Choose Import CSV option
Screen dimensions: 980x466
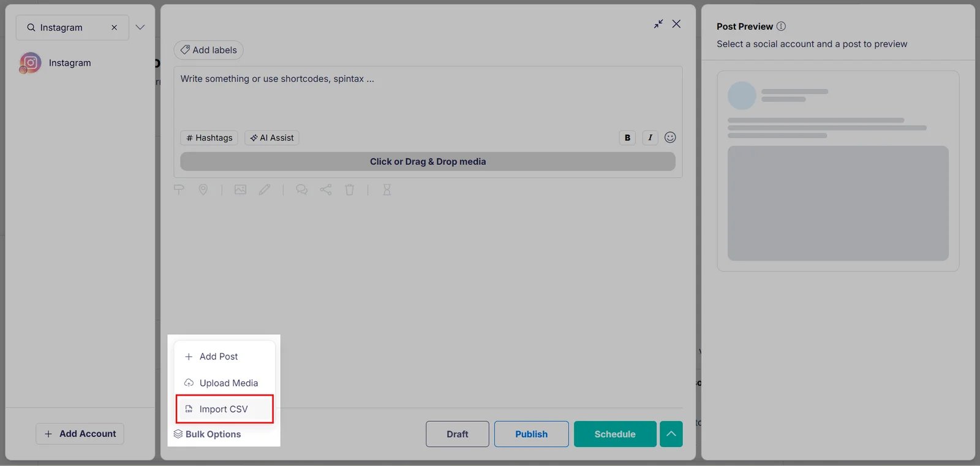224,409
